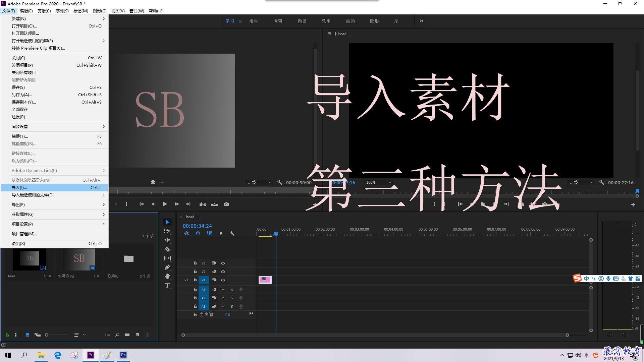Image resolution: width=644 pixels, height=362 pixels.
Task: Open program monitor resolution dropdown 完整
Action: point(581,182)
